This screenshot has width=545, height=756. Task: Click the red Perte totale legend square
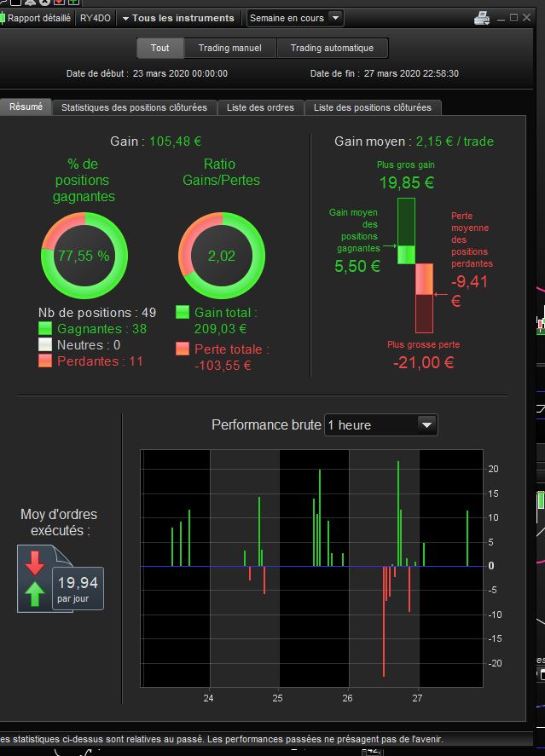click(x=183, y=349)
